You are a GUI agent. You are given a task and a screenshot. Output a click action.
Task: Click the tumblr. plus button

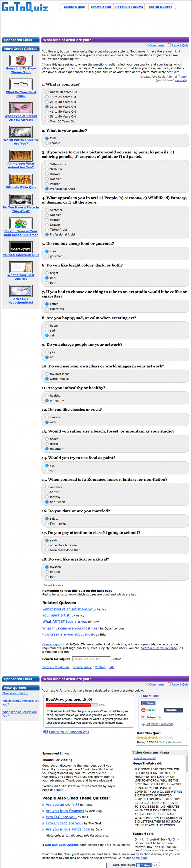click(173, 710)
